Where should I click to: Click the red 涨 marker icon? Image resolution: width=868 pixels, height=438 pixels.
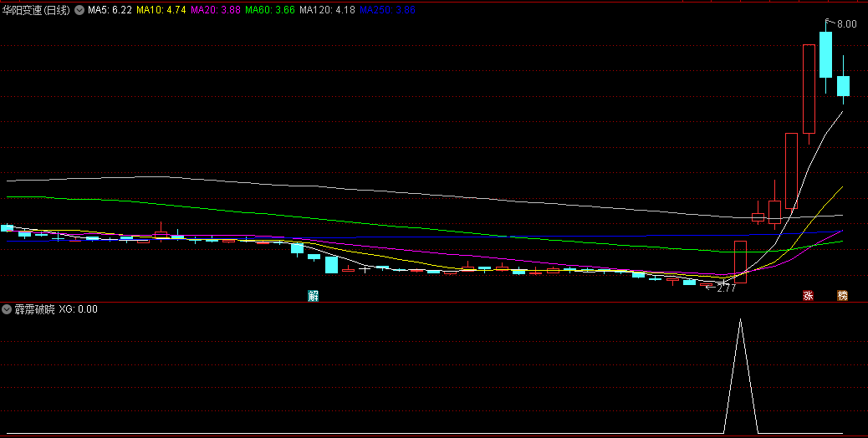[808, 295]
